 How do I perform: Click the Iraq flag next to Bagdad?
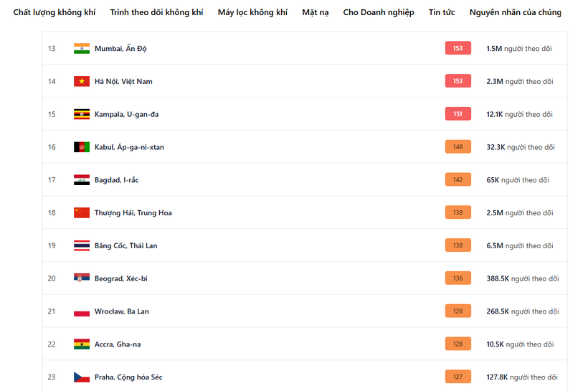(81, 180)
